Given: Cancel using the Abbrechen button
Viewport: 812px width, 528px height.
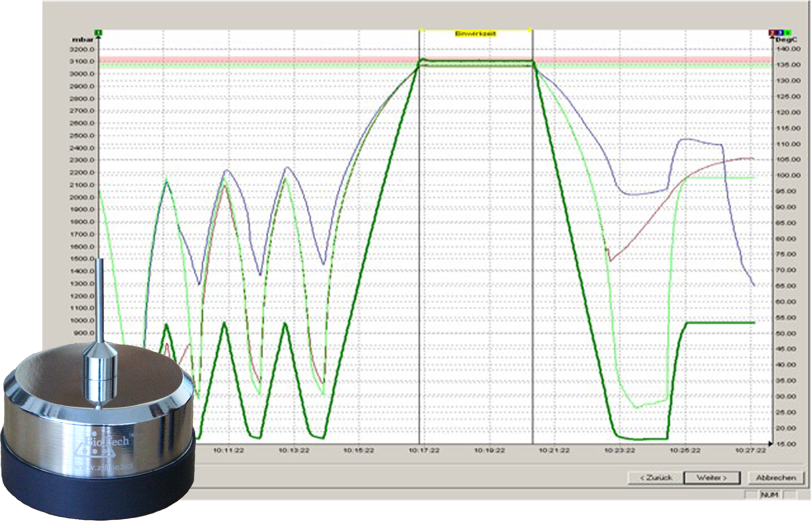Looking at the screenshot, I should 775,478.
